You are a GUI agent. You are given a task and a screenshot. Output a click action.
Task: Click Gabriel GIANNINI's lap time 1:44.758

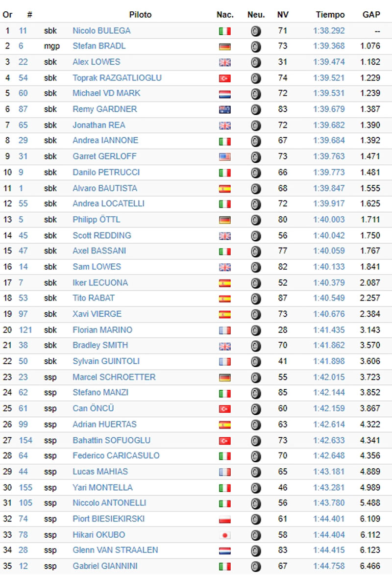(x=329, y=566)
